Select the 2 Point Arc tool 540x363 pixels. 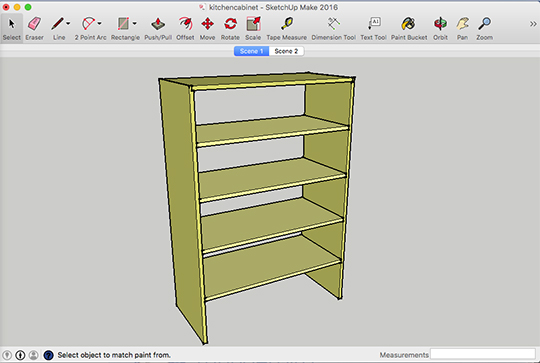89,28
